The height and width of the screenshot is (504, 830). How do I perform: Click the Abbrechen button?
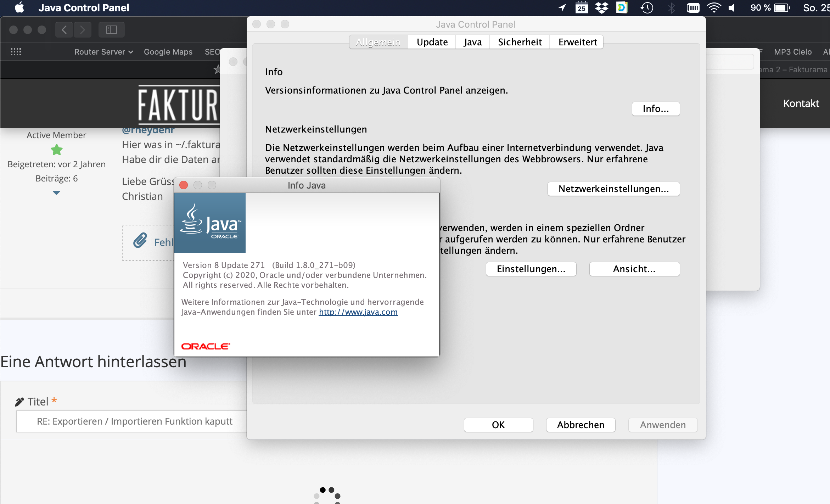[x=581, y=425]
